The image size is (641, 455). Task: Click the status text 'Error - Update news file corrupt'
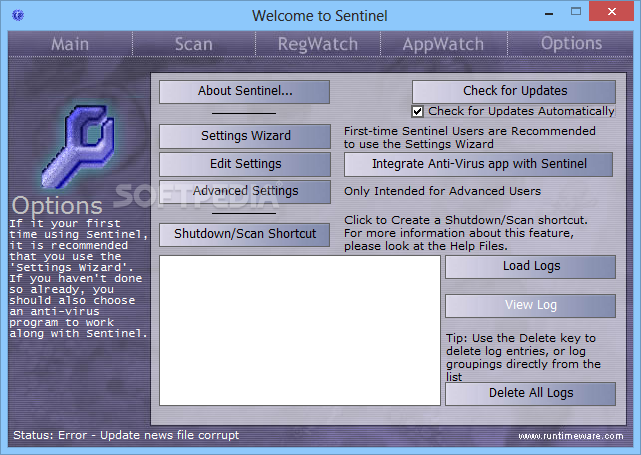(x=148, y=435)
